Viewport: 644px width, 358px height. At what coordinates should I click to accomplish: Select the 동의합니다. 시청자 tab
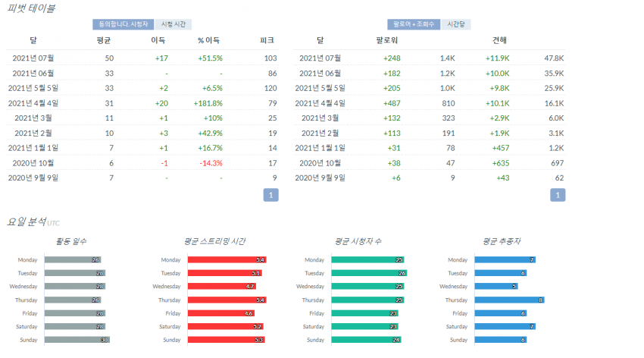point(123,24)
